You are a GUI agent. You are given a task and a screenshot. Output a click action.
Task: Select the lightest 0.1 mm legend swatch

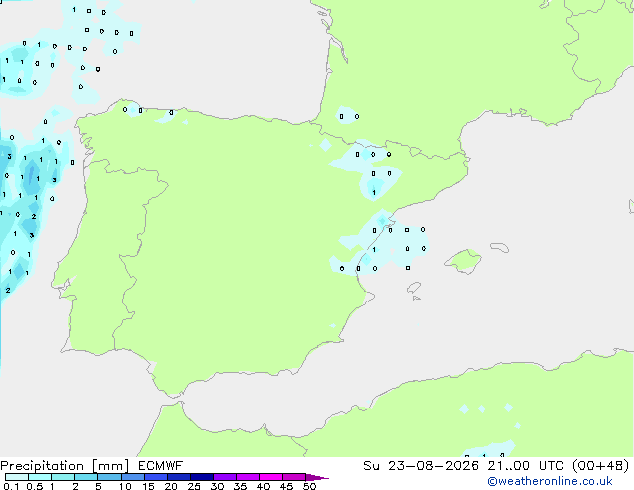pos(17,477)
